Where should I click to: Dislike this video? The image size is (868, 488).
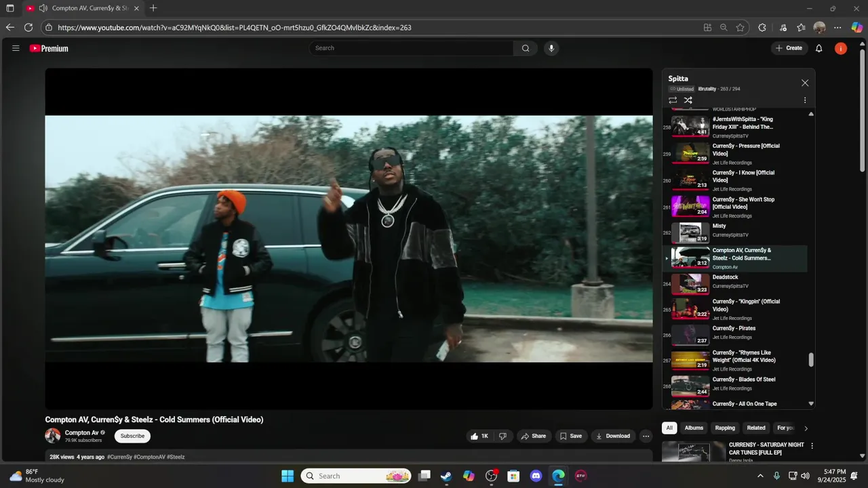pos(502,436)
